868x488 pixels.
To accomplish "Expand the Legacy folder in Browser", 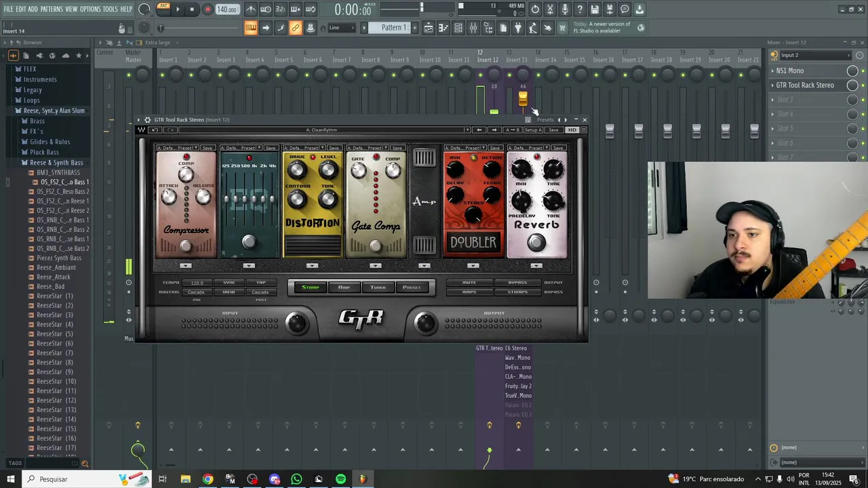I will 33,90.
